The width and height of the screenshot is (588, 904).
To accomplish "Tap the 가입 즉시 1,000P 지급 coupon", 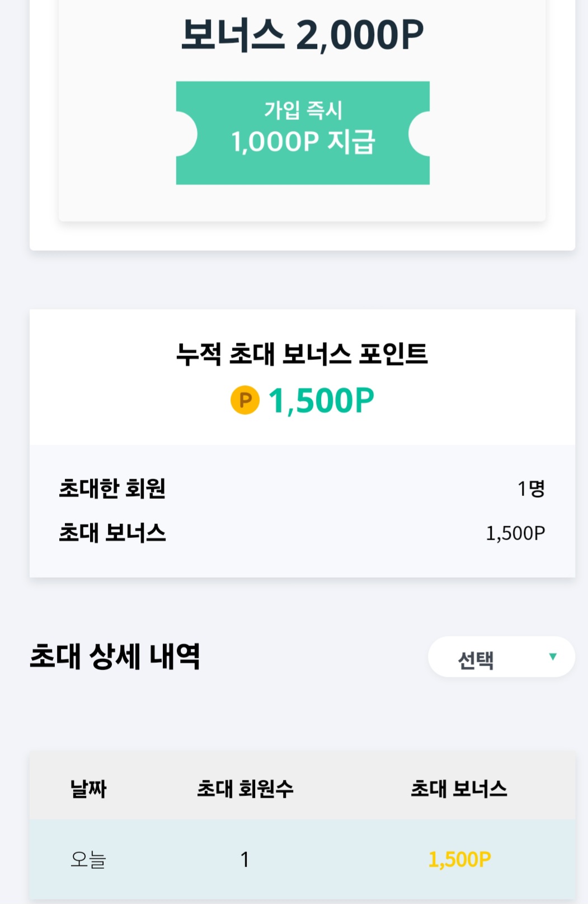I will tap(303, 133).
